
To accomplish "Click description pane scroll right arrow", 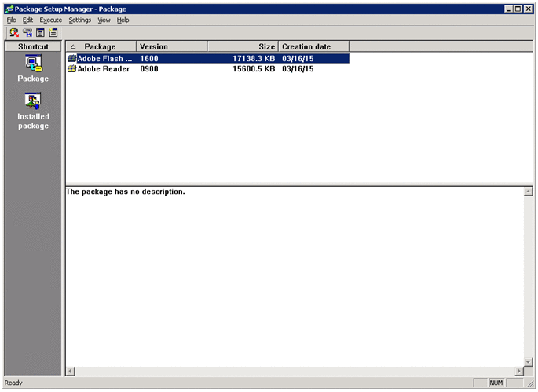I will pos(519,371).
